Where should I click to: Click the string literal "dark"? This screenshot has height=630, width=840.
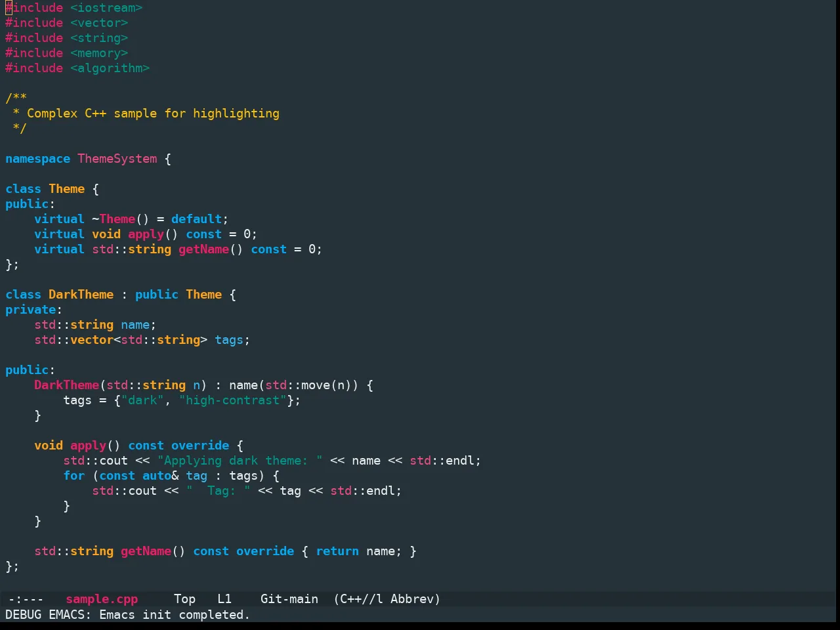[142, 400]
